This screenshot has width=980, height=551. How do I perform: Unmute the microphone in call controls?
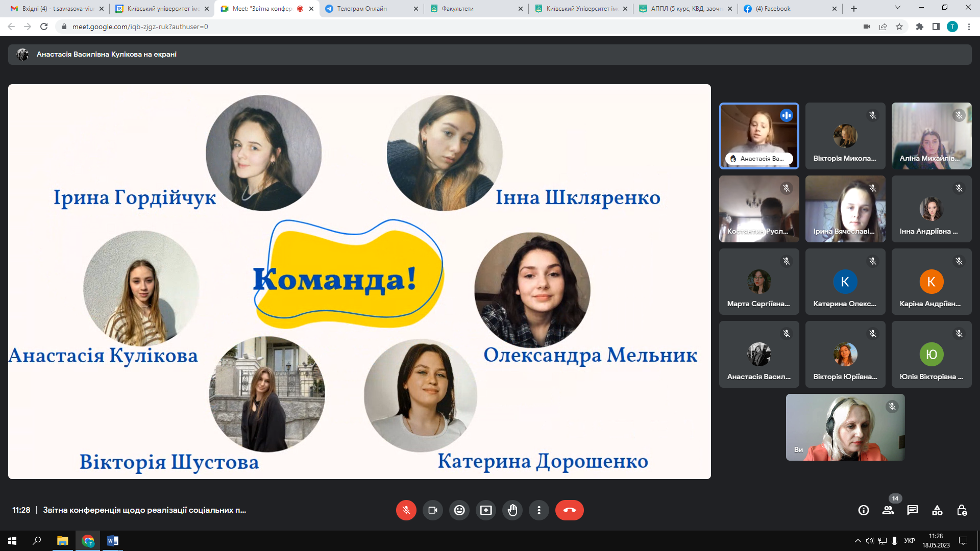406,510
